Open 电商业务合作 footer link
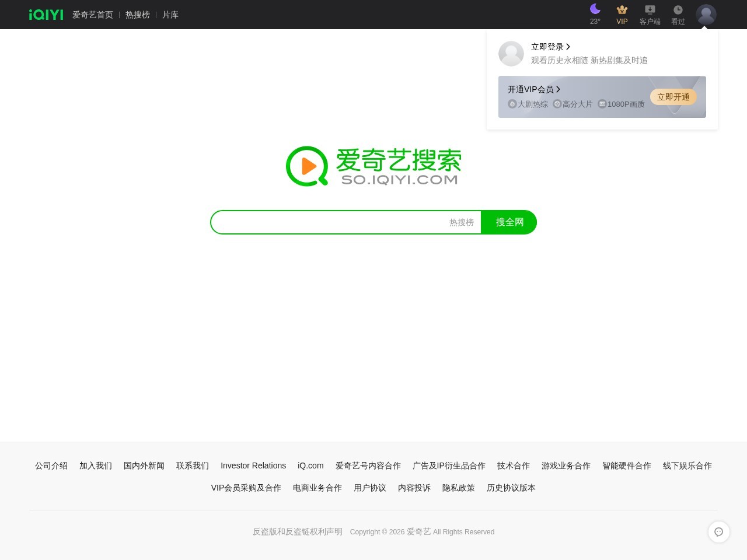The height and width of the screenshot is (560, 747). [x=317, y=488]
